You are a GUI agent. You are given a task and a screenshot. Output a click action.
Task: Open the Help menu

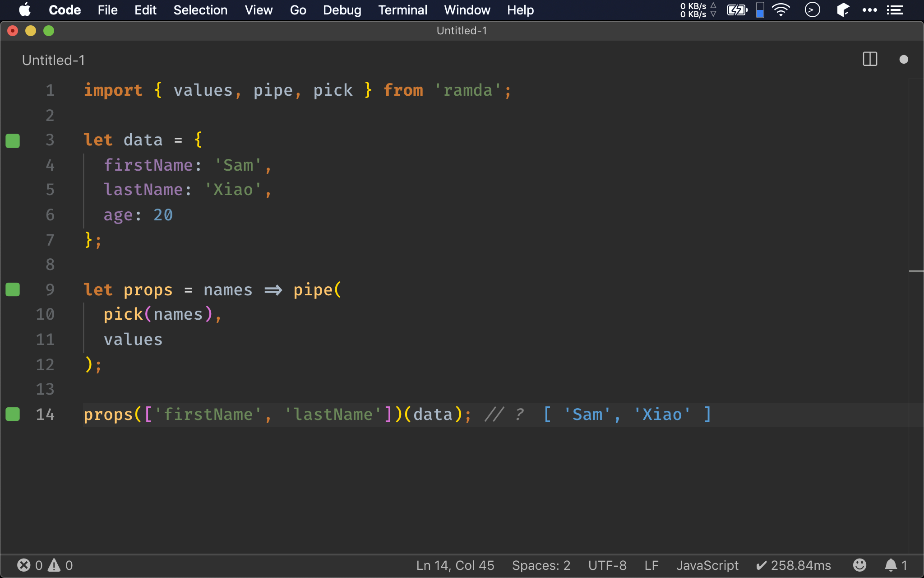point(520,10)
